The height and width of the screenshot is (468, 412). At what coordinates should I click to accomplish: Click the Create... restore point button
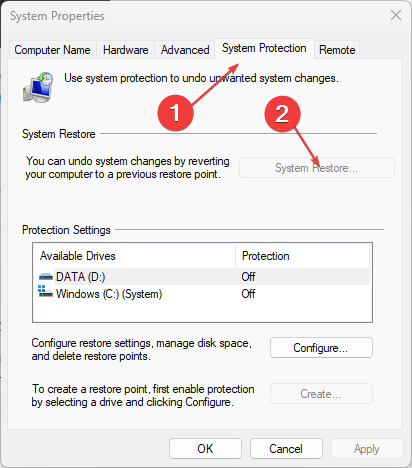321,394
